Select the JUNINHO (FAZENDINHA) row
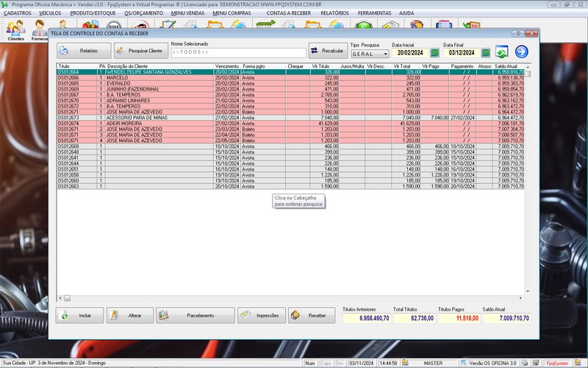 point(290,89)
